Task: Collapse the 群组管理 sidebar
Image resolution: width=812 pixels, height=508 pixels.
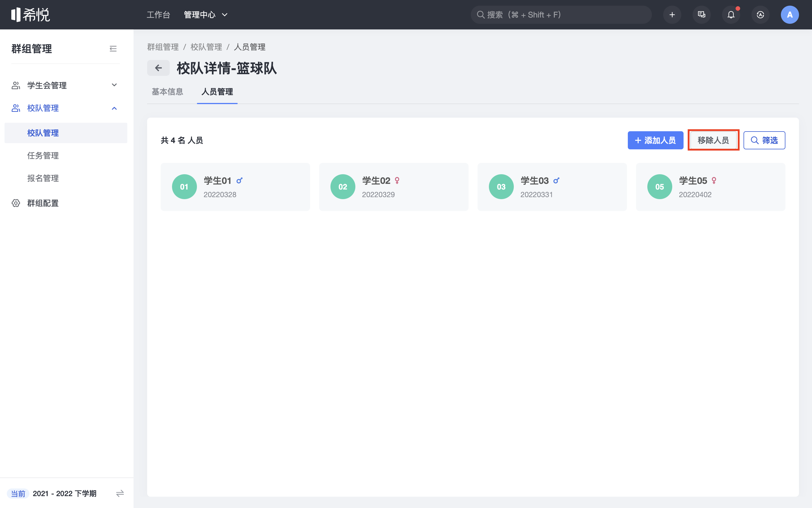Action: 113,49
